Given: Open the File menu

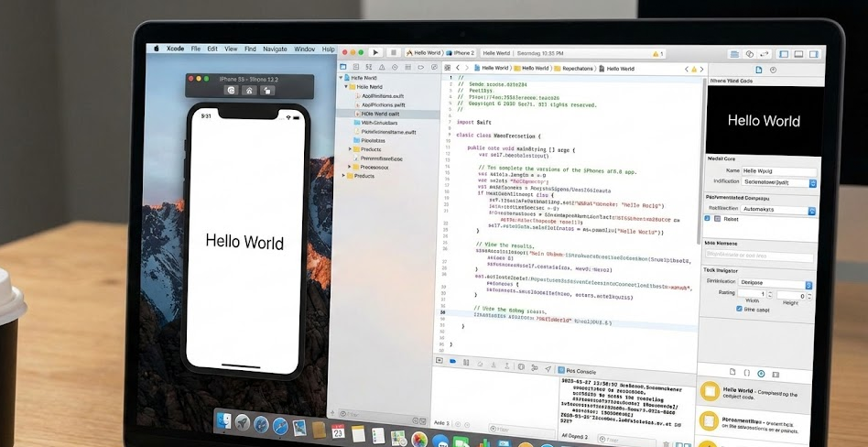Looking at the screenshot, I should (x=196, y=49).
